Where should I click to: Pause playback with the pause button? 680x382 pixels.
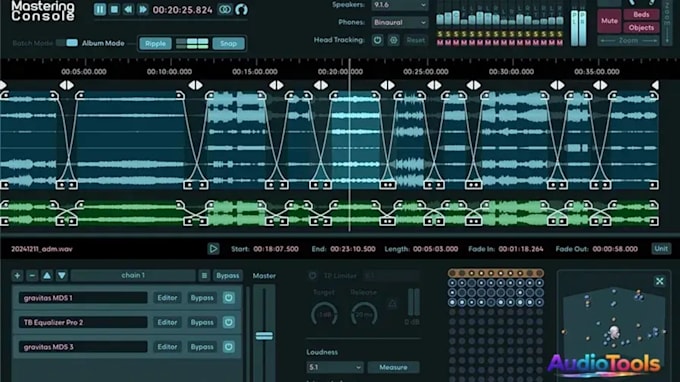[100, 9]
